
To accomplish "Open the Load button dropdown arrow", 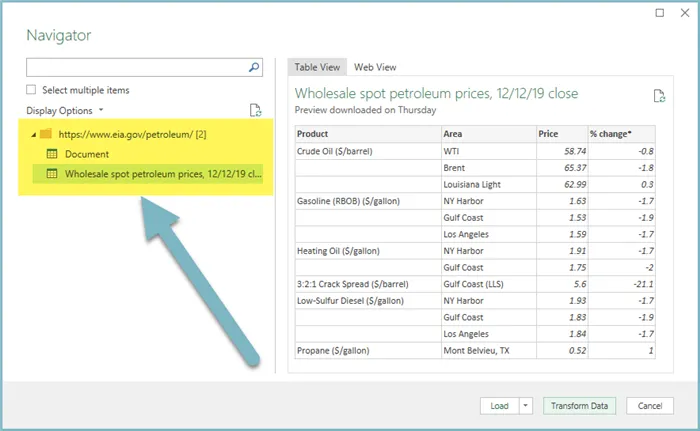I will (526, 406).
